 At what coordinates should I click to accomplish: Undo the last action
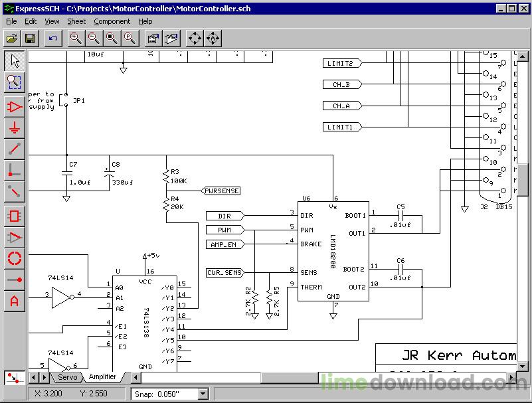coord(53,39)
